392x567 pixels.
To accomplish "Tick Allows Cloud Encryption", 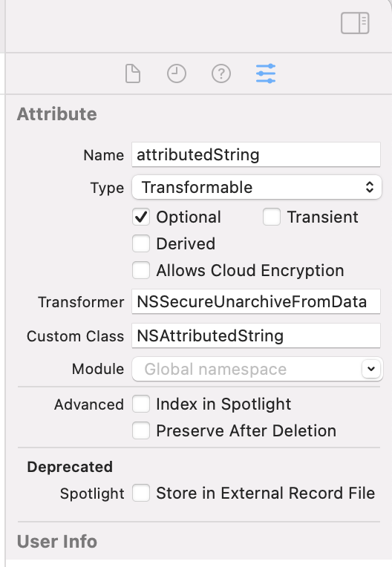I will [141, 270].
